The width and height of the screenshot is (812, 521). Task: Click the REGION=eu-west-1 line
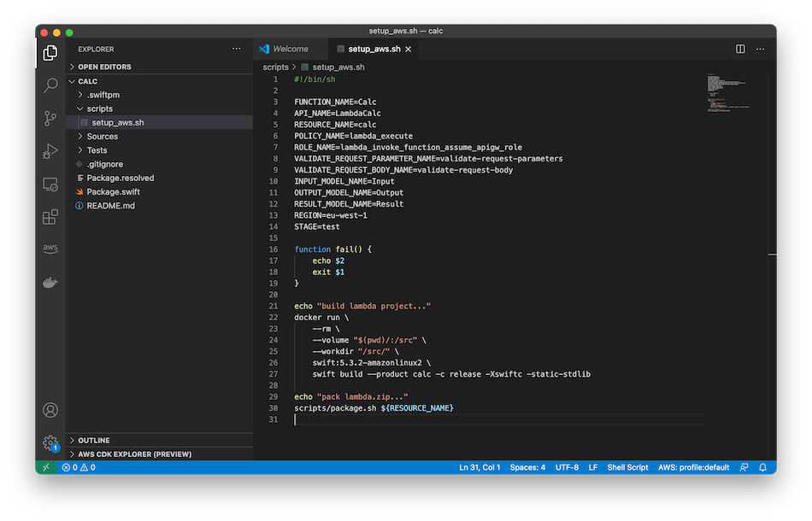(x=331, y=215)
